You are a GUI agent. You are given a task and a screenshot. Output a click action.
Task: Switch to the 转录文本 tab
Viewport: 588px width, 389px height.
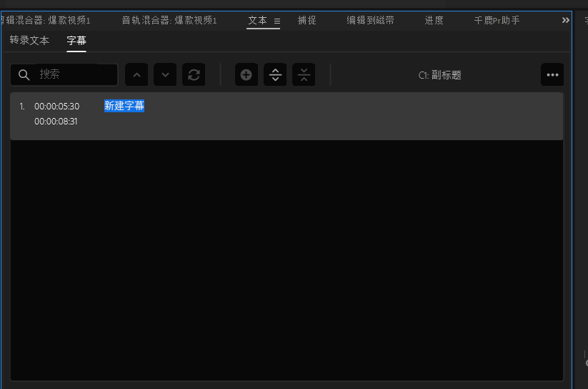(x=29, y=41)
